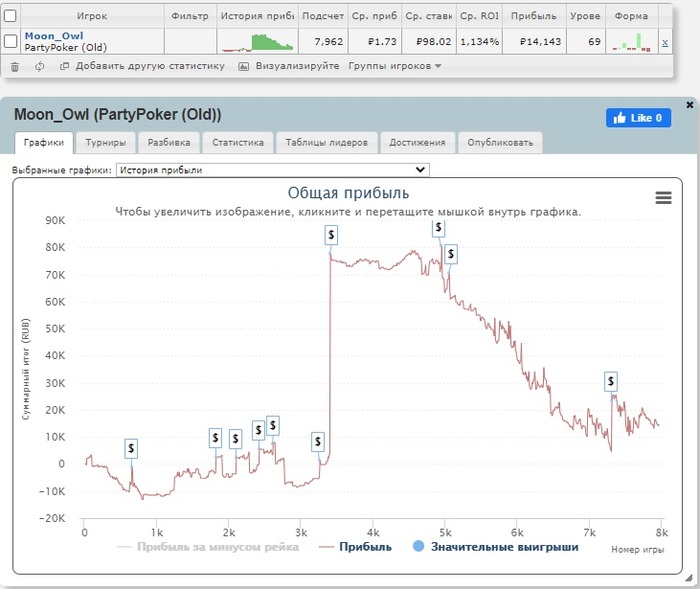Click the Форма mini bar chart
Screen dimensions: 700x589
(x=631, y=42)
